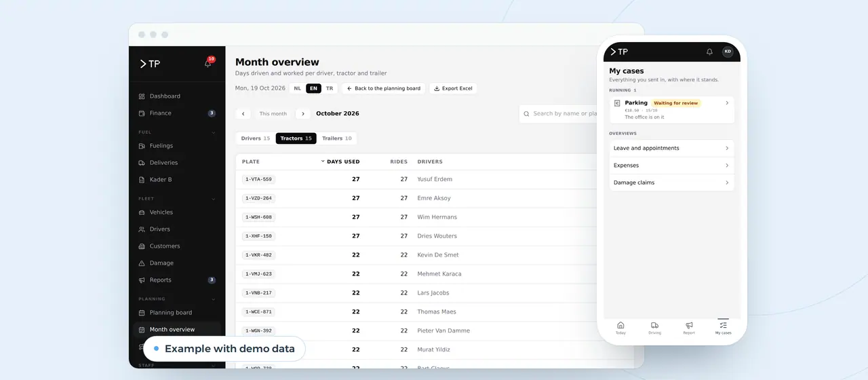Select plate 1-VTA-559
Viewport: 868px width, 380px height.
coord(258,180)
